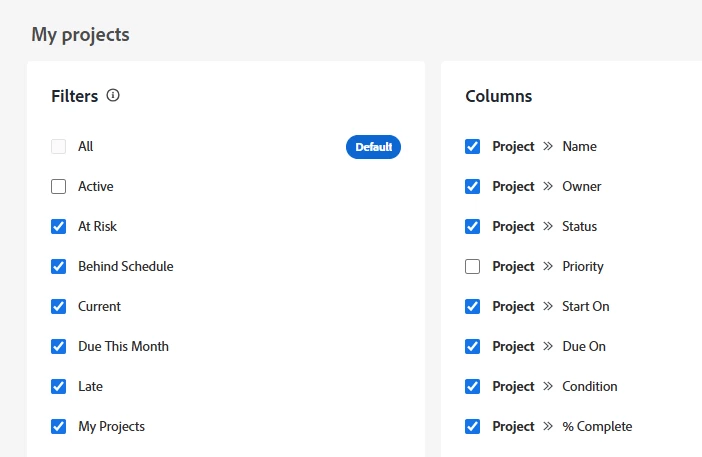Image resolution: width=702 pixels, height=457 pixels.
Task: Toggle the Project Due On column
Action: click(x=472, y=346)
